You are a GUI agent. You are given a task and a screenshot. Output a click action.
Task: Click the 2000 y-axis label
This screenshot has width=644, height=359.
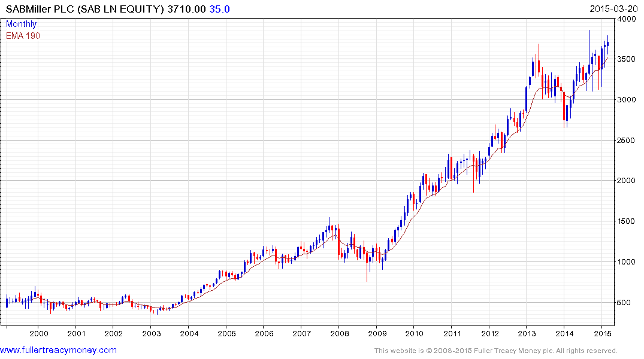click(627, 181)
